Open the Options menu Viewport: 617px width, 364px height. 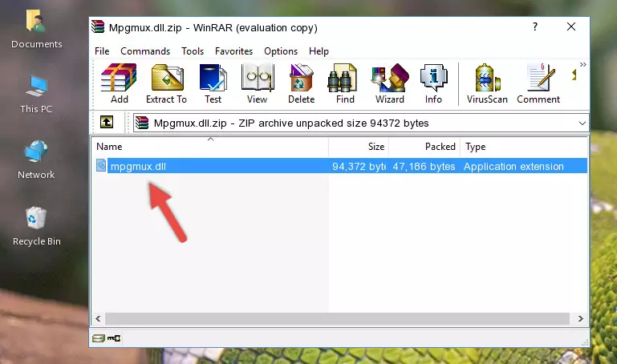click(x=281, y=51)
